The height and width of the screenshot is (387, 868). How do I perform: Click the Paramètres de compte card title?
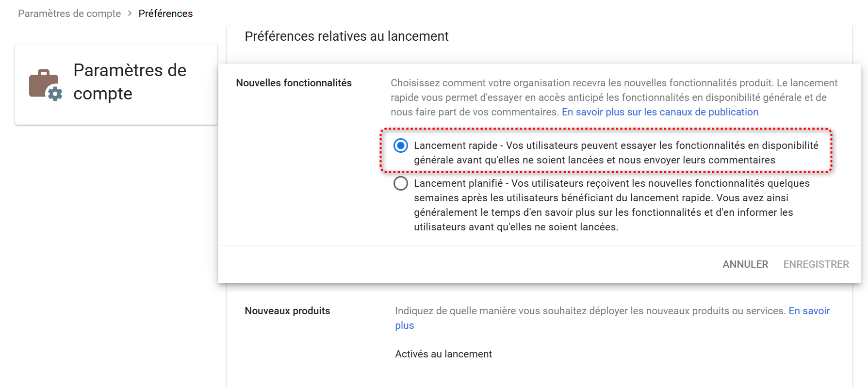(x=130, y=82)
